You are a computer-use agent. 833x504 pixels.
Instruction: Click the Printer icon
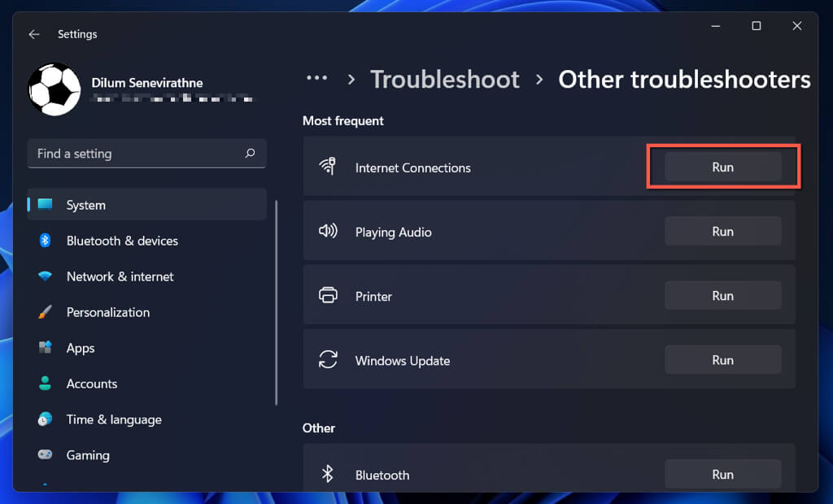click(x=328, y=295)
